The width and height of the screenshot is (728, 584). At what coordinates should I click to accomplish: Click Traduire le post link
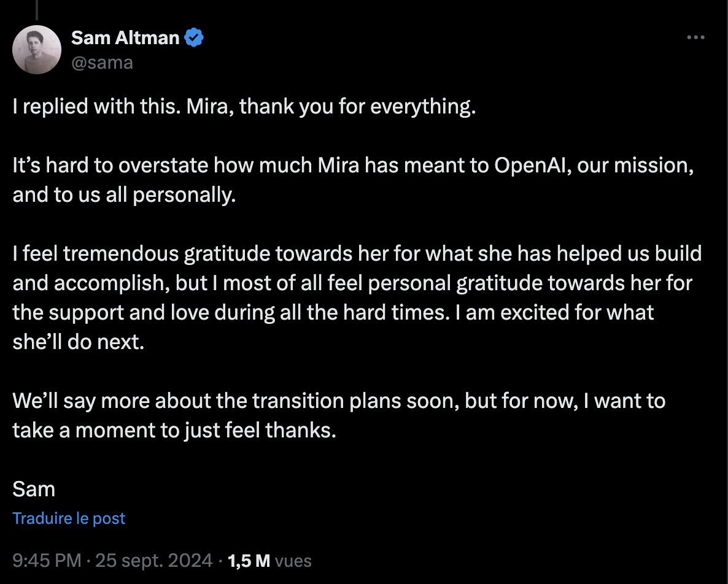pyautogui.click(x=69, y=518)
